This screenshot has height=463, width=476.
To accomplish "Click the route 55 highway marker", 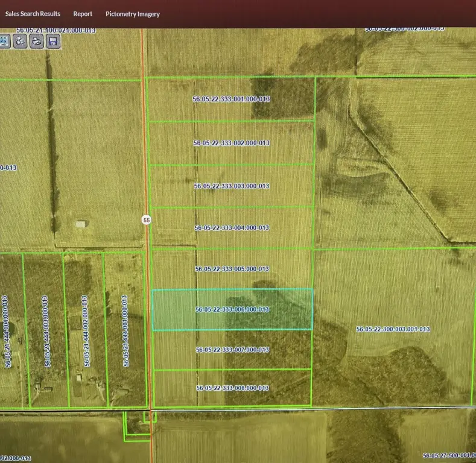I will [147, 220].
